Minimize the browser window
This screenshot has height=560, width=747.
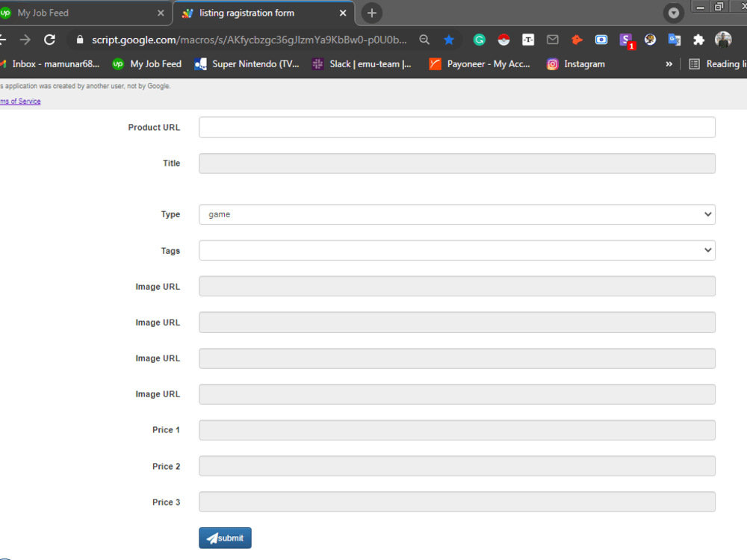(x=701, y=7)
